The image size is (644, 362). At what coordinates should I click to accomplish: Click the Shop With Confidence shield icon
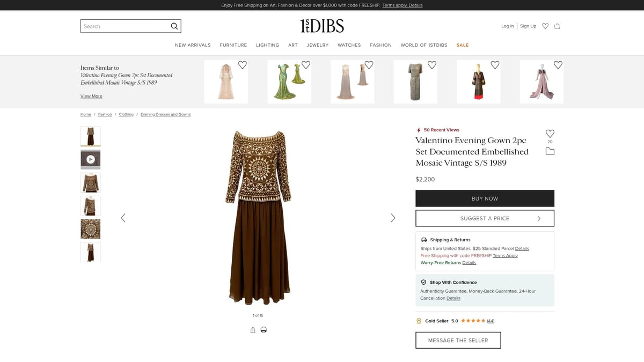pyautogui.click(x=423, y=282)
